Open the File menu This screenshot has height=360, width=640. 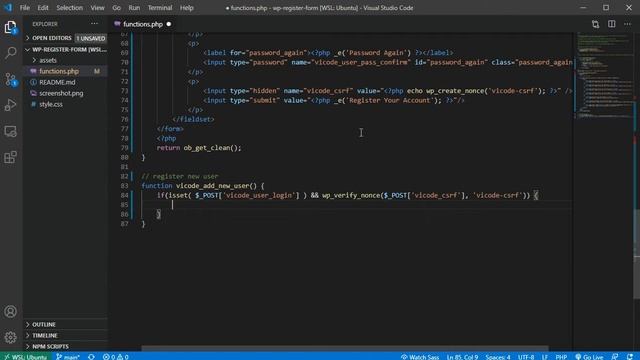click(24, 8)
